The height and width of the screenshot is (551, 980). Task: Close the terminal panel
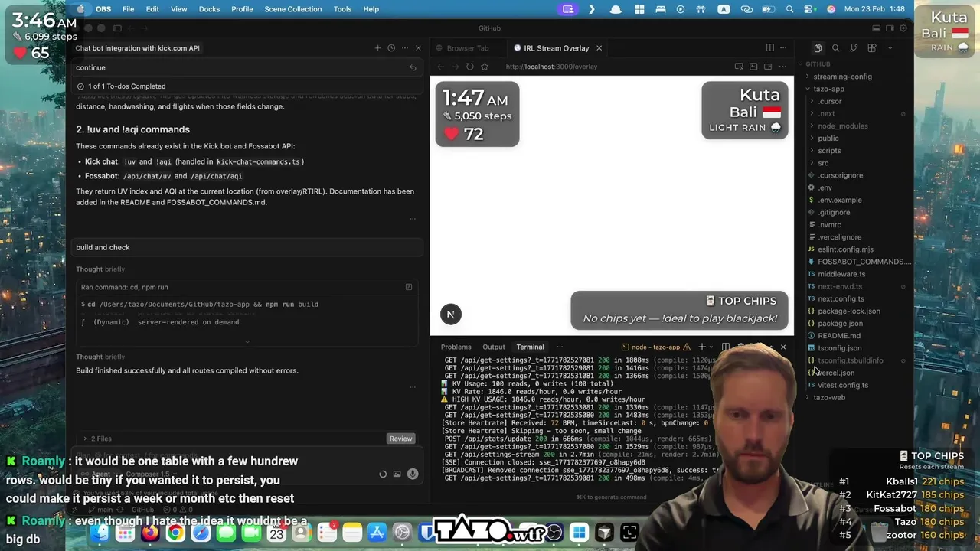[782, 347]
